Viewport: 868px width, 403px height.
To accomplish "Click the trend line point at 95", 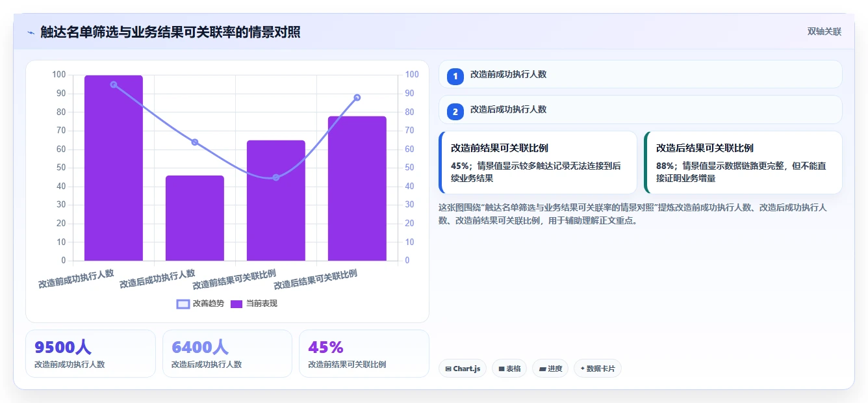I will [x=114, y=84].
